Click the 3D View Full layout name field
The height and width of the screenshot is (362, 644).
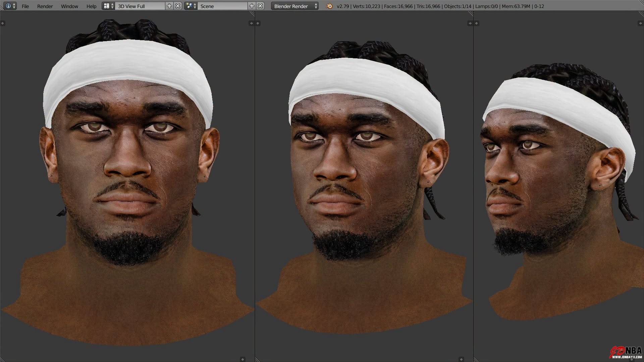click(x=140, y=6)
